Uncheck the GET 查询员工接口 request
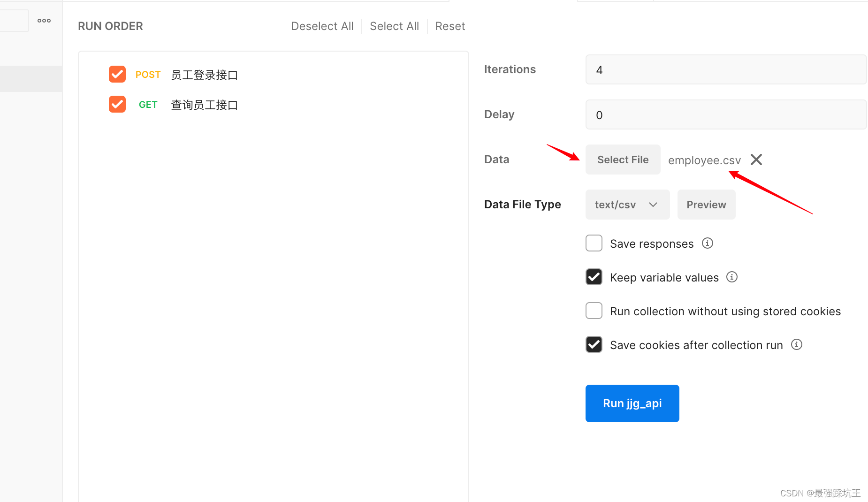Image resolution: width=868 pixels, height=502 pixels. pyautogui.click(x=117, y=104)
